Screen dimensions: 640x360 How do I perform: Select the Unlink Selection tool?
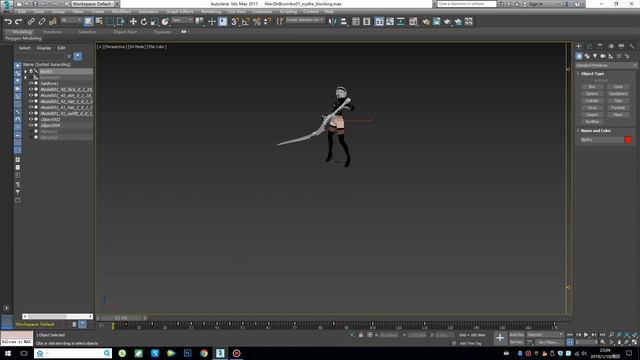[42, 22]
